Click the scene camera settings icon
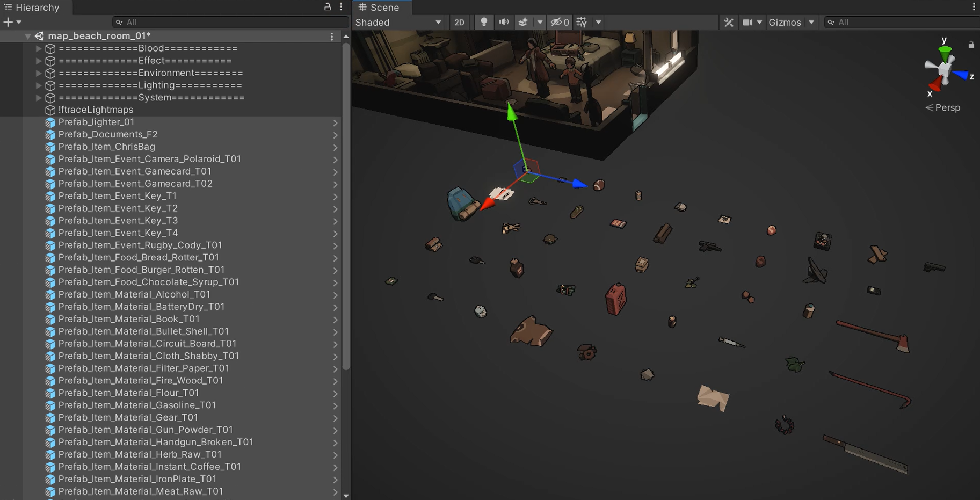 (747, 22)
